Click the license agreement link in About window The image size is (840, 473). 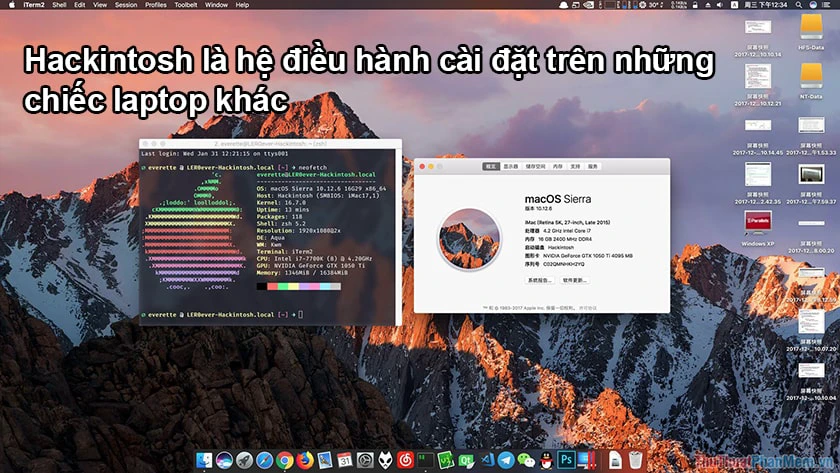[588, 308]
